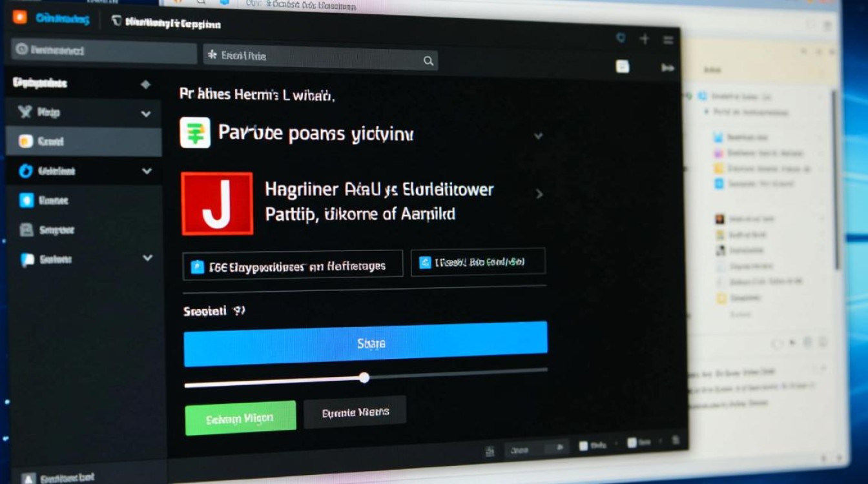
Task: Click the blue Share button
Action: pyautogui.click(x=366, y=344)
